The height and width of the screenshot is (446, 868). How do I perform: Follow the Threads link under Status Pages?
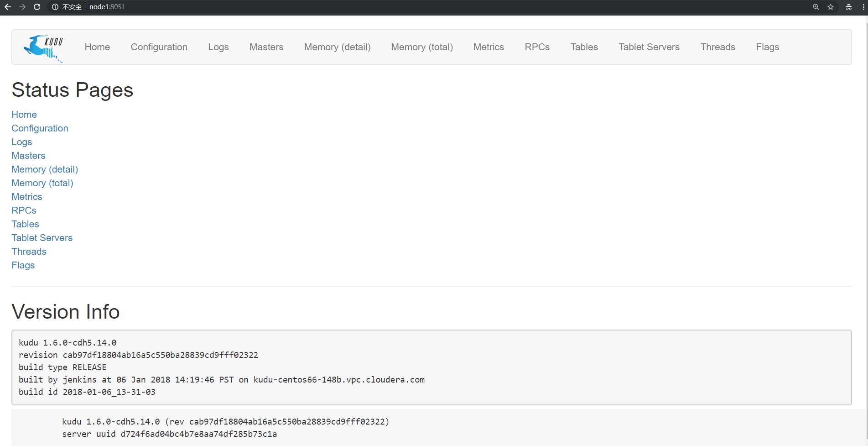29,252
